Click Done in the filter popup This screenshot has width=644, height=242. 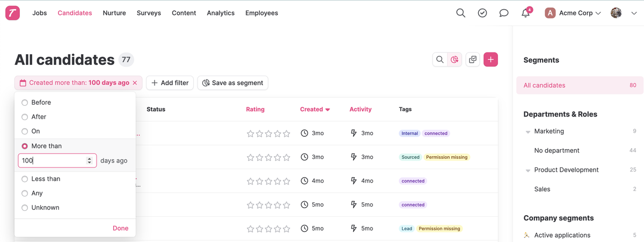point(120,228)
